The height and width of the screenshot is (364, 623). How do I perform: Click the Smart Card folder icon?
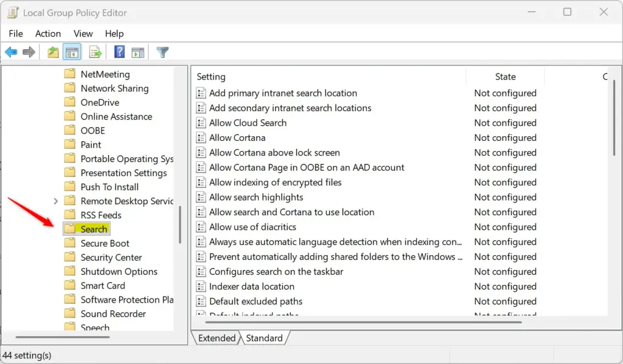click(x=70, y=285)
